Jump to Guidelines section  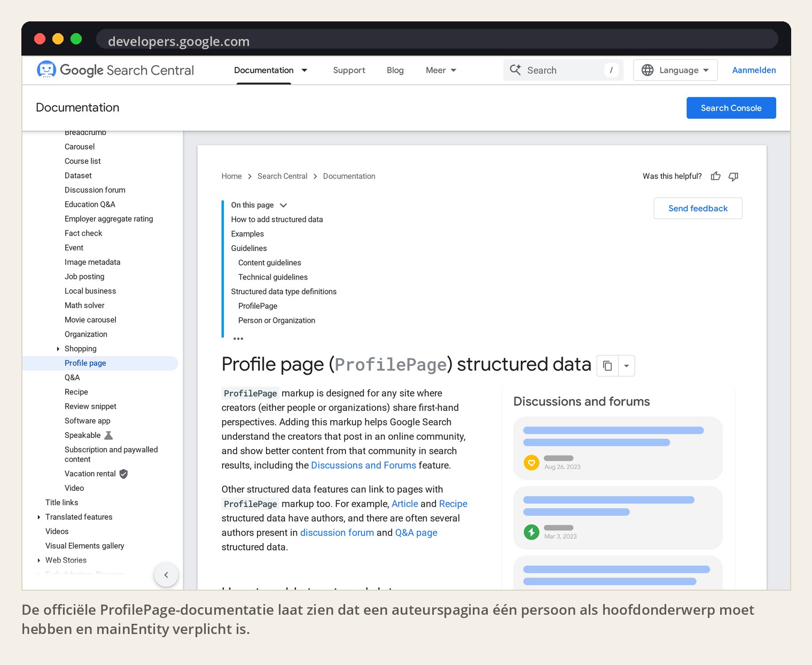point(249,248)
